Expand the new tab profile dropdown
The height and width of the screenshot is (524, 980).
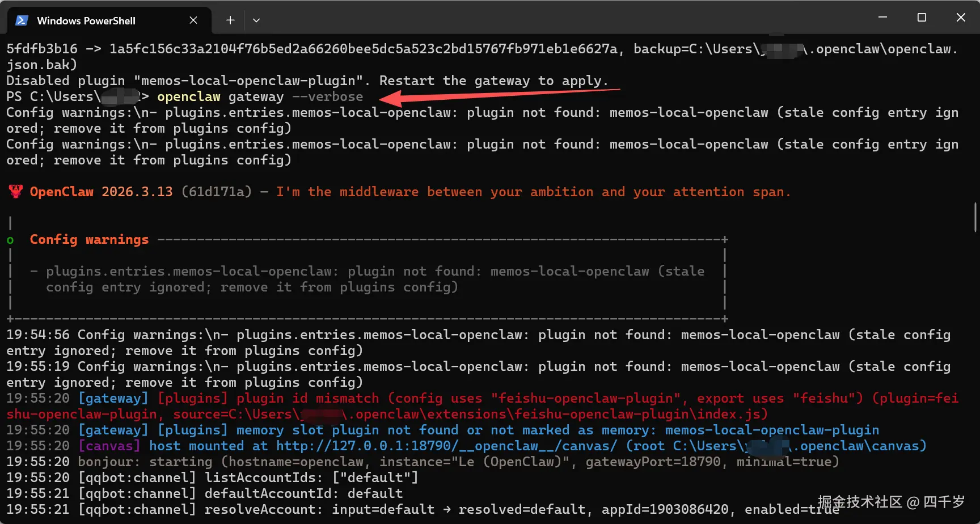pyautogui.click(x=256, y=20)
